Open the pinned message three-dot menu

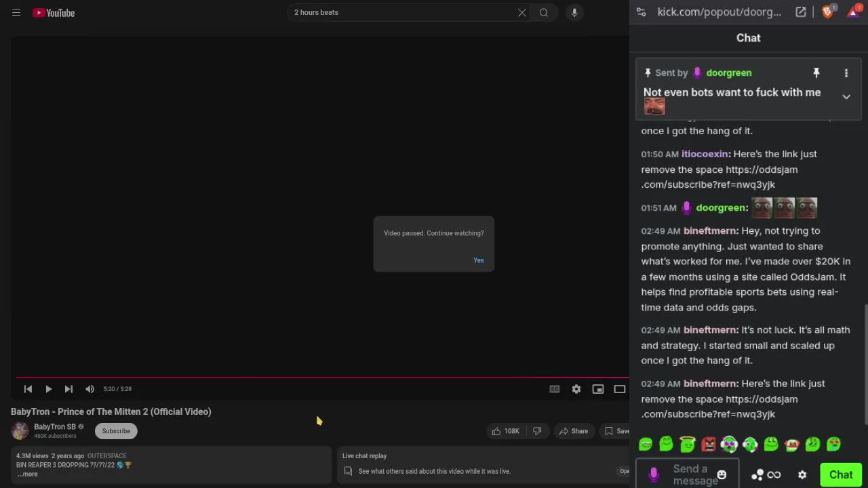point(846,73)
